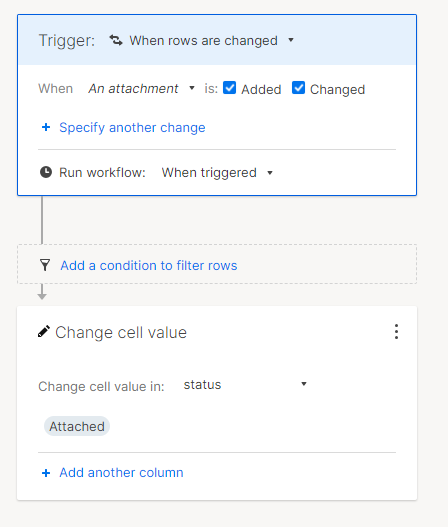The image size is (448, 527).
Task: Uncheck the Added checkbox
Action: click(230, 88)
